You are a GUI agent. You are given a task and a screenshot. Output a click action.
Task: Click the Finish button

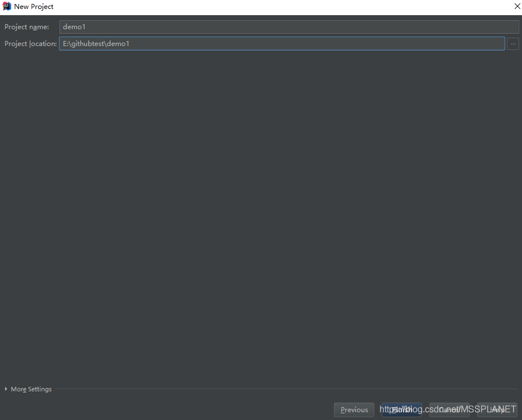[x=401, y=410]
